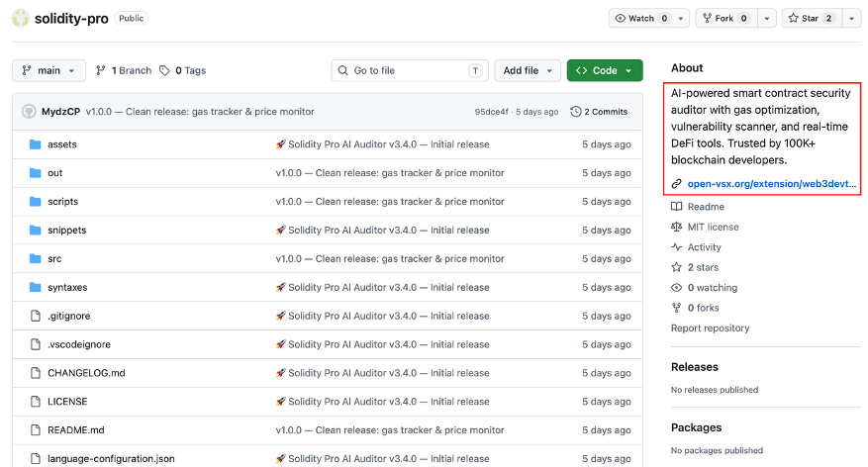This screenshot has width=868, height=467.
Task: Click the .gitignore file icon
Action: pos(36,316)
